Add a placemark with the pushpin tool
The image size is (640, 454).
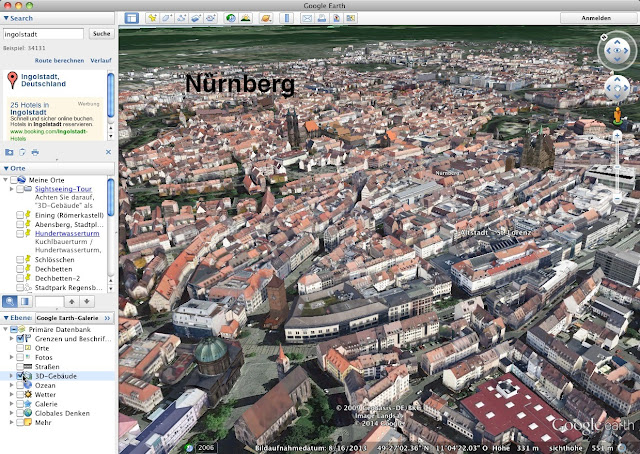coord(152,18)
